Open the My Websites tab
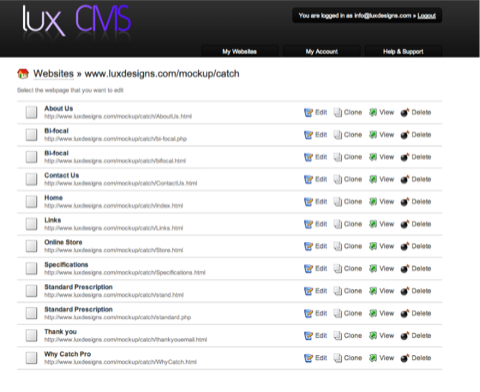This screenshot has height=392, width=480. point(240,51)
